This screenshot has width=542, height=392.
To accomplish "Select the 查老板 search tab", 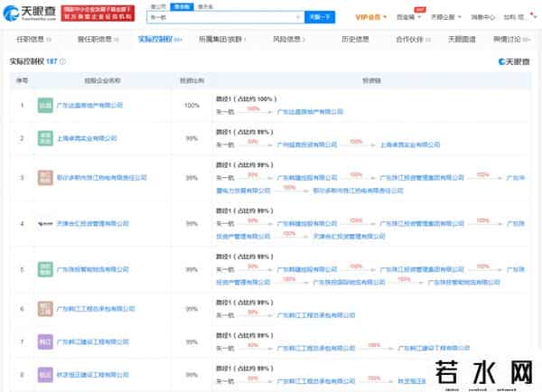I will coord(182,6).
